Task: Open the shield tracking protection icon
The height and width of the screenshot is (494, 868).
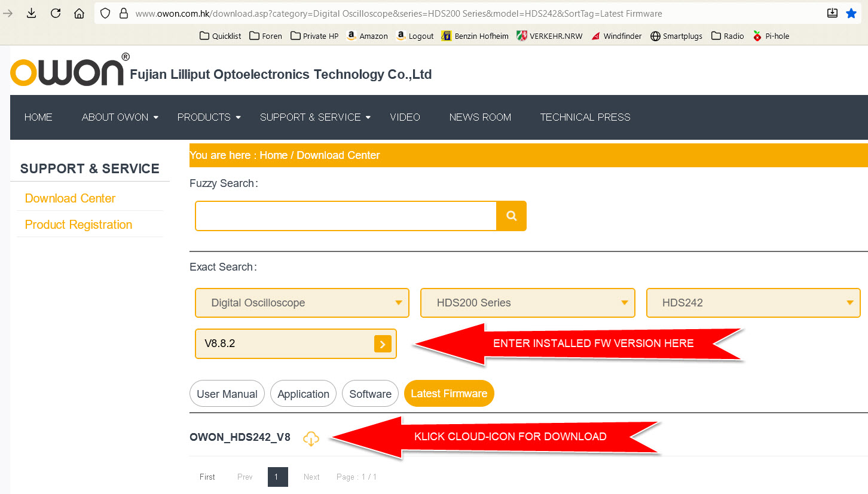Action: click(106, 13)
